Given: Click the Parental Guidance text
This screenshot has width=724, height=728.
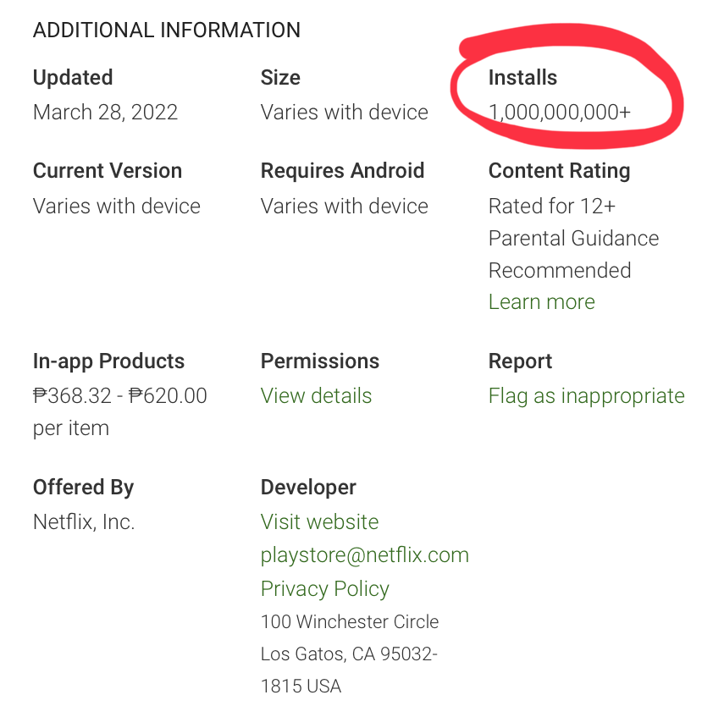Looking at the screenshot, I should (573, 239).
